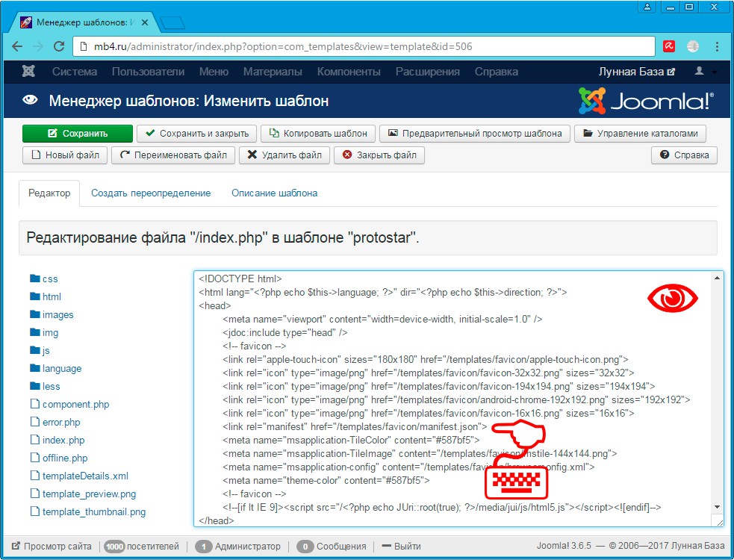
Task: Expand the images folder
Action: [x=57, y=315]
